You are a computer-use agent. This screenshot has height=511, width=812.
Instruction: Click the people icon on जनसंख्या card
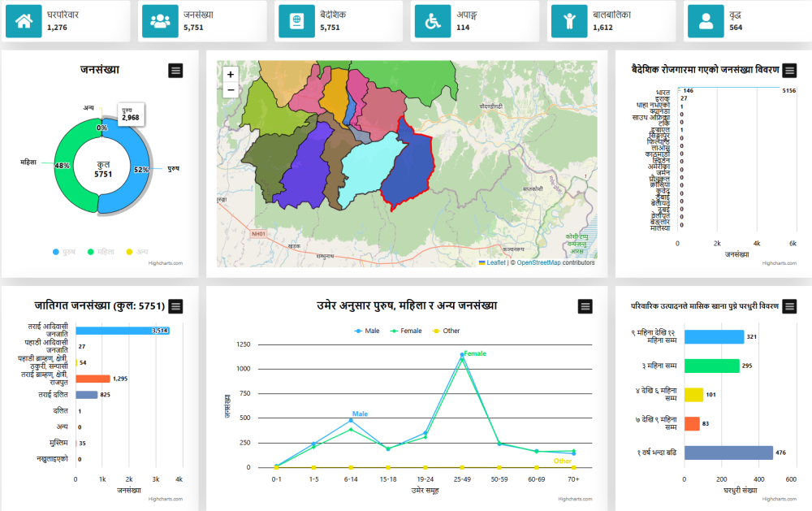pyautogui.click(x=160, y=21)
